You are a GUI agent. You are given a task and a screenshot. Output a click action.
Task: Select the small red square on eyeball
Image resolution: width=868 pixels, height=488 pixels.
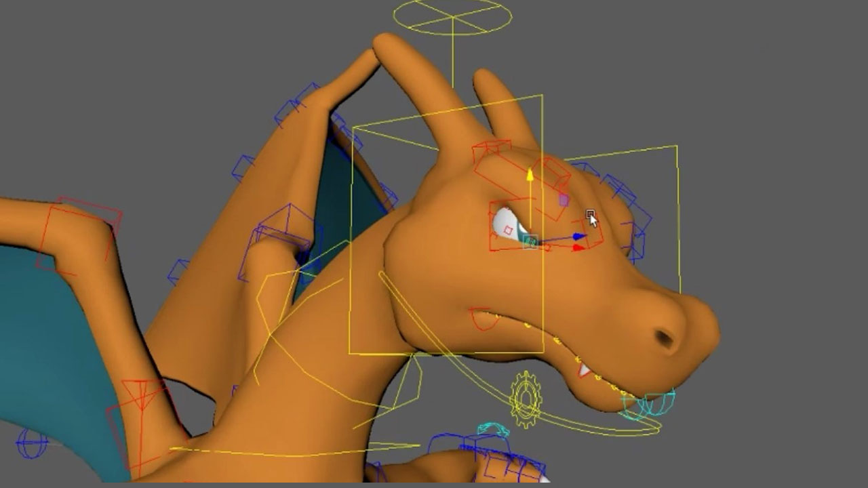point(508,230)
